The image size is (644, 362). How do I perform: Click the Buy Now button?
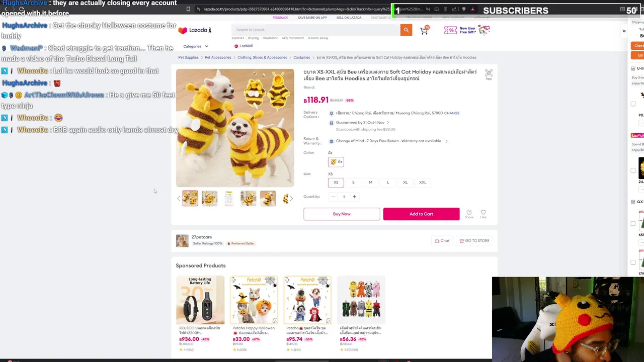tap(342, 214)
